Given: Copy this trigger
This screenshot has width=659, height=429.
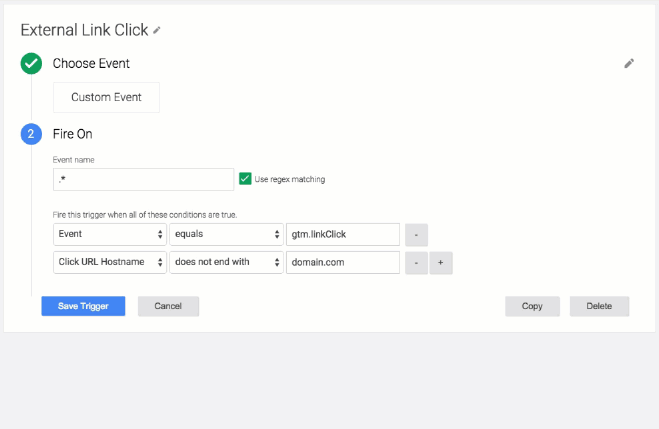Looking at the screenshot, I should 532,306.
